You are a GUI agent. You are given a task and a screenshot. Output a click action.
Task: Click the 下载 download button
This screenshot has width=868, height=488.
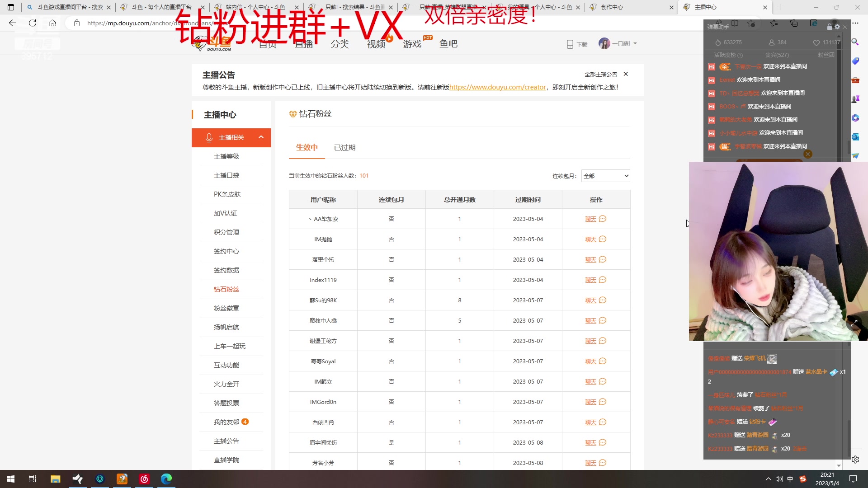pyautogui.click(x=576, y=44)
